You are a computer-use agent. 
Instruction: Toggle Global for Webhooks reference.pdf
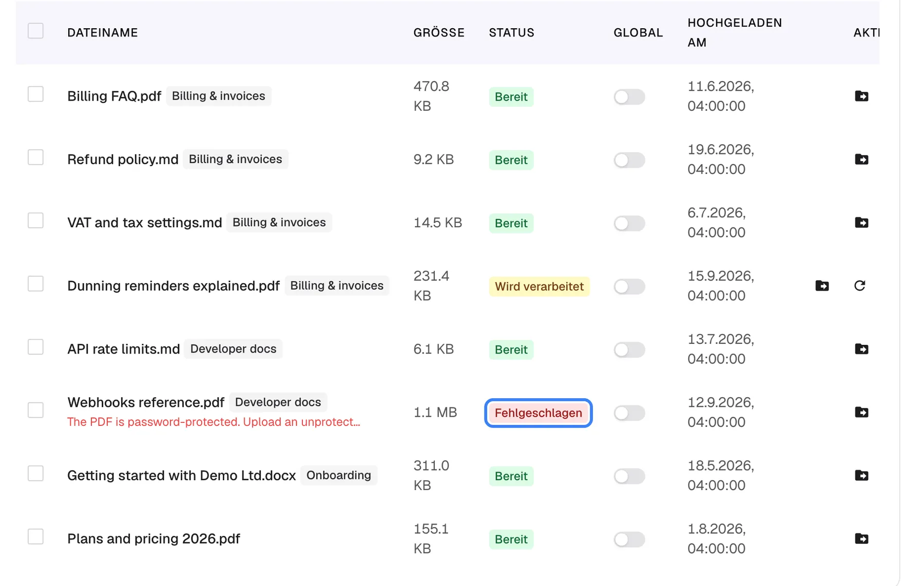pos(629,413)
